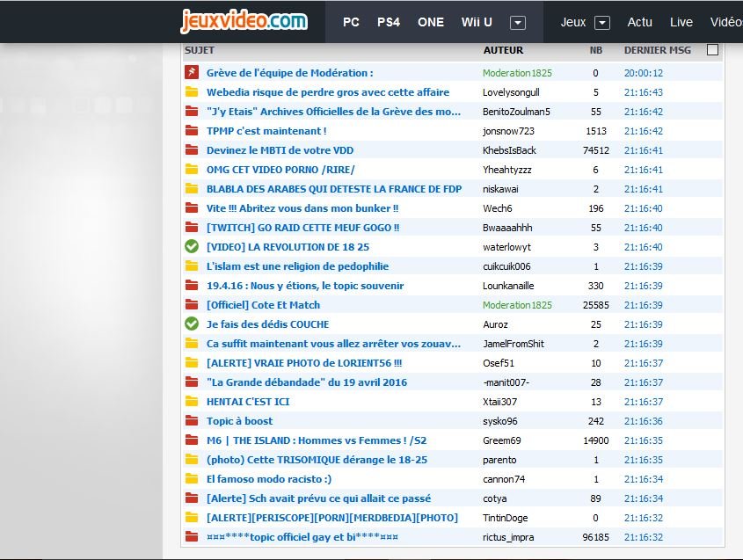Click red folder icon beside HENTAI C'EST ICI
Viewport: 743px width, 560px height.
192,402
